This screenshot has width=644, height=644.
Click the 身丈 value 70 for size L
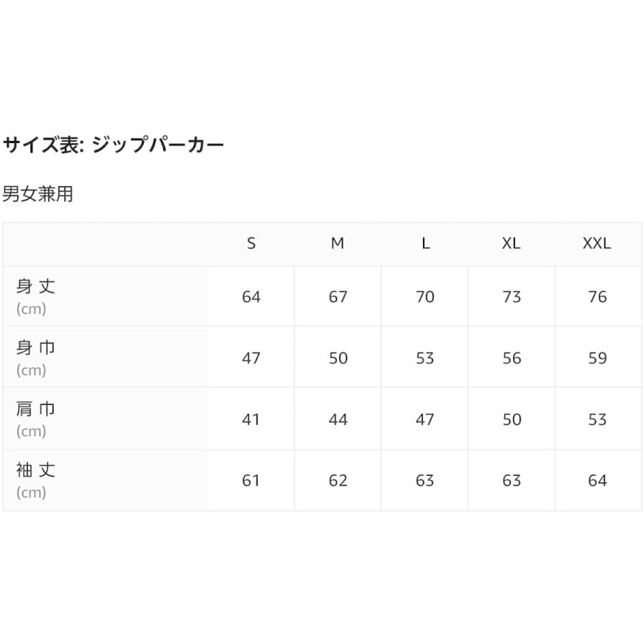[425, 296]
